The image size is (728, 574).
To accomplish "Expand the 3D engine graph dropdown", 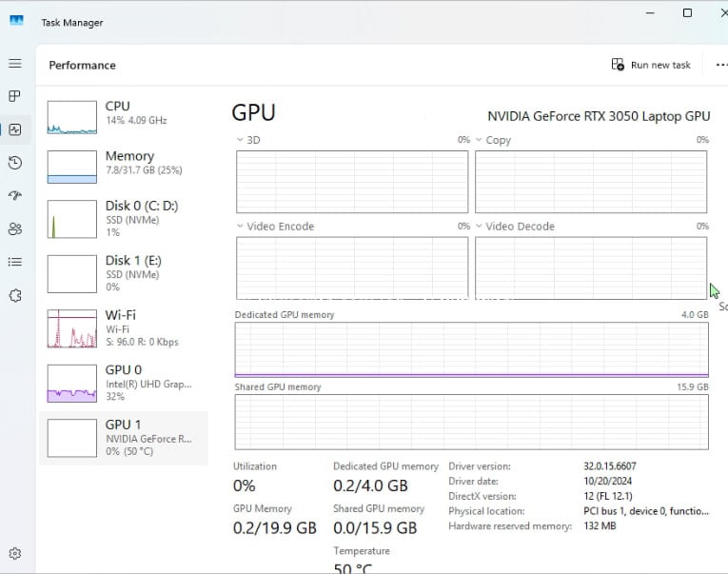I will [x=241, y=140].
